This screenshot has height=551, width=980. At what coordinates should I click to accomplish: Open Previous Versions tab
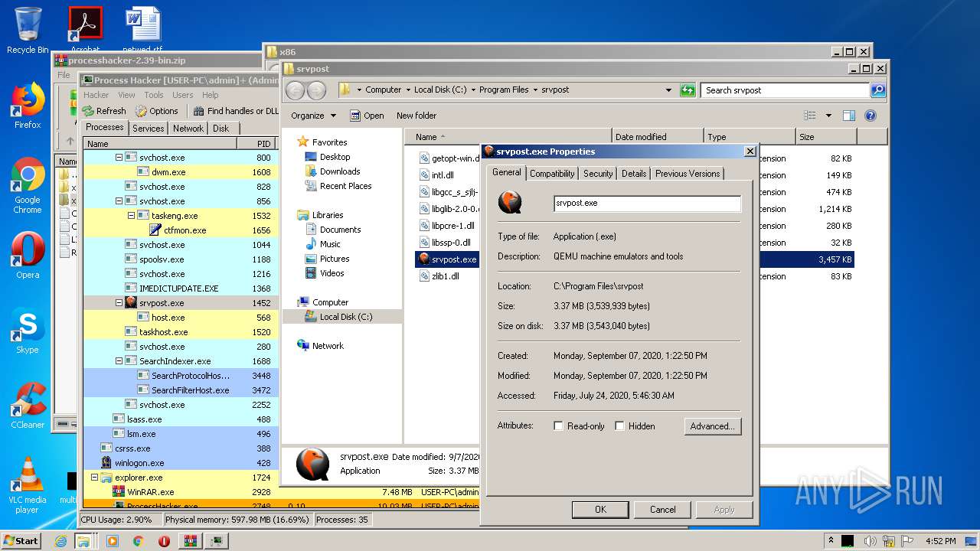(688, 174)
